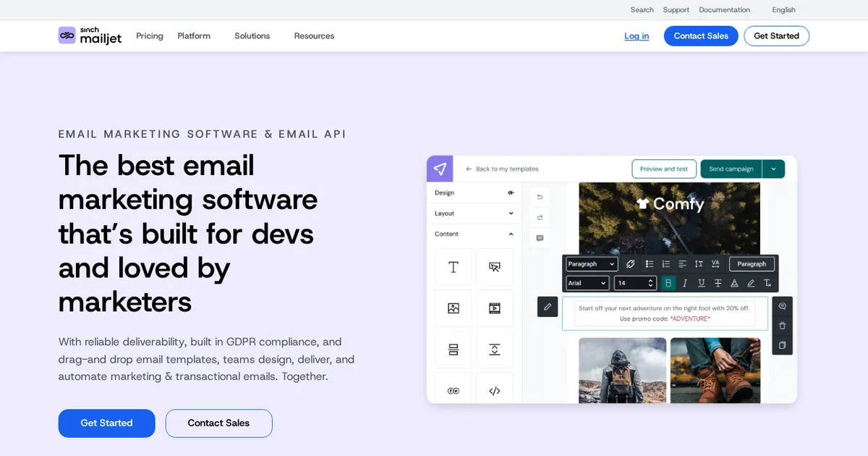The width and height of the screenshot is (868, 456).
Task: Click the Log in link
Action: [x=637, y=36]
